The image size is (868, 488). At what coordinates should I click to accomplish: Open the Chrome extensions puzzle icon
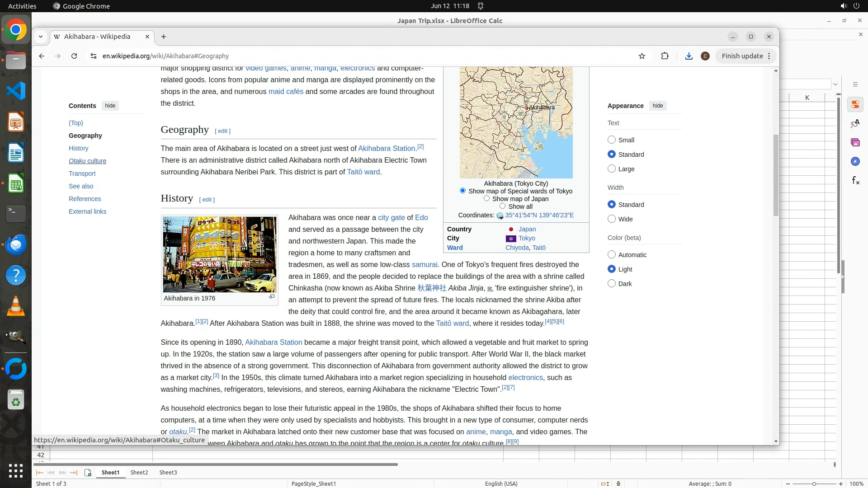[x=665, y=56]
